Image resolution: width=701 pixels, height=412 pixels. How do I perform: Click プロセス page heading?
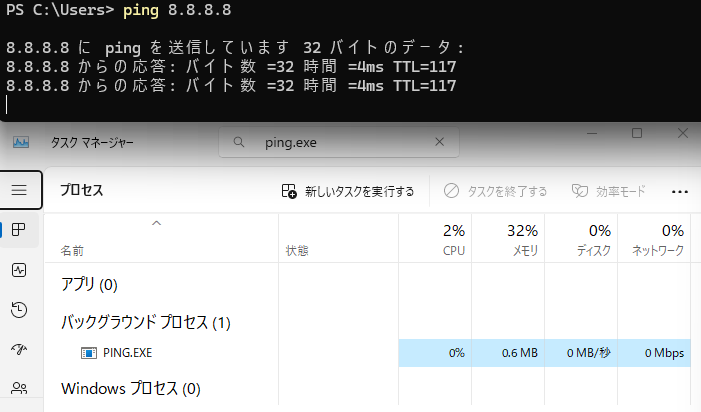[x=82, y=190]
